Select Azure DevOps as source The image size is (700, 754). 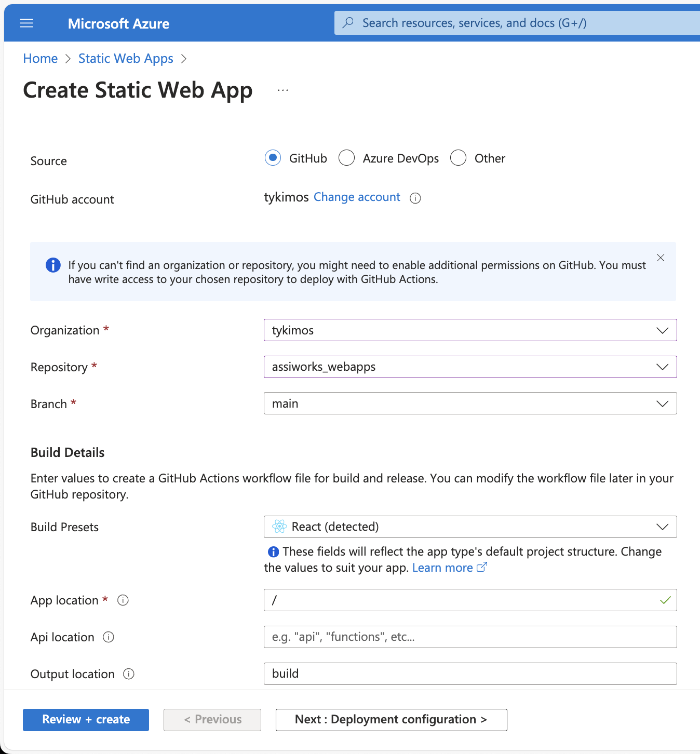(x=346, y=158)
